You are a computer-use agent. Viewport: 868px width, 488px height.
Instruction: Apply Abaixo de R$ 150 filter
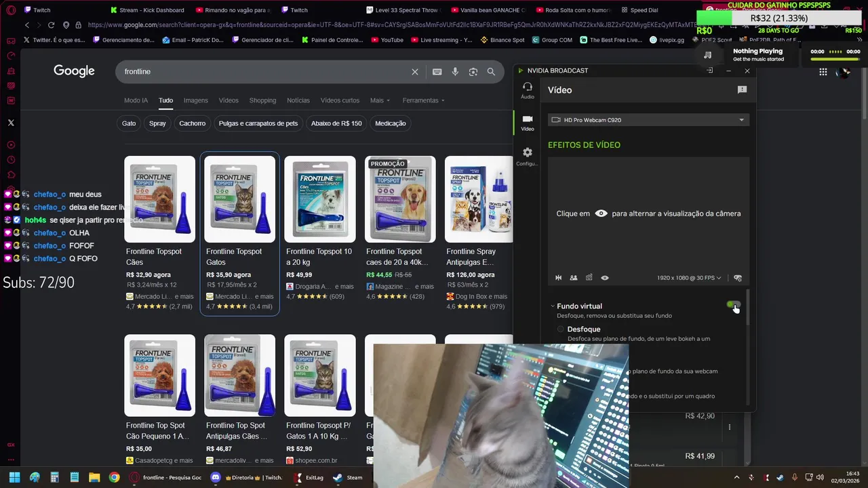click(336, 123)
